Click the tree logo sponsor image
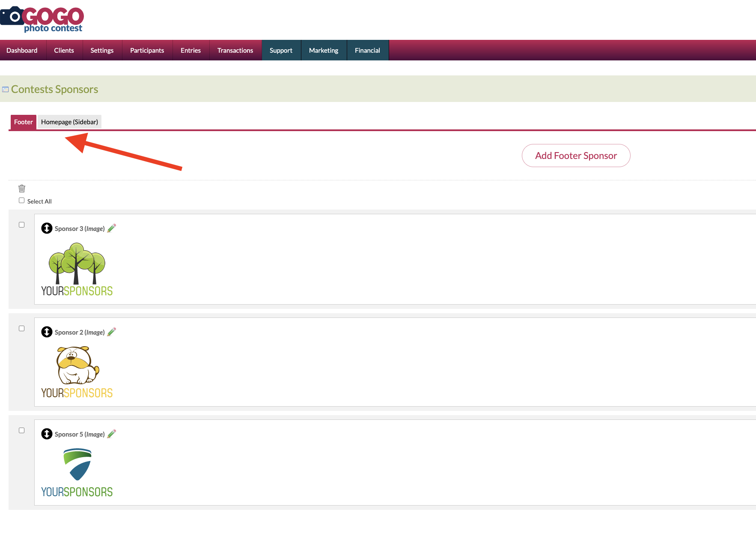This screenshot has width=756, height=533. pos(77,269)
